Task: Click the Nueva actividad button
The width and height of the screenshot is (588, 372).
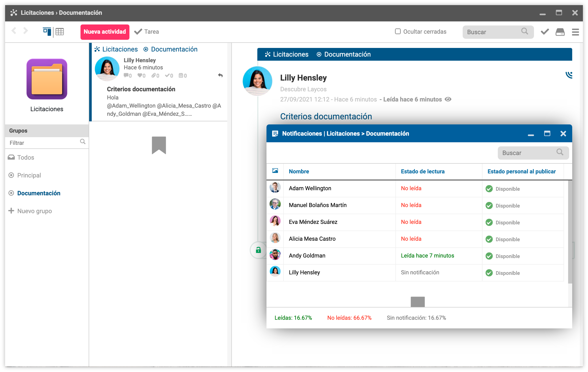Action: tap(105, 32)
